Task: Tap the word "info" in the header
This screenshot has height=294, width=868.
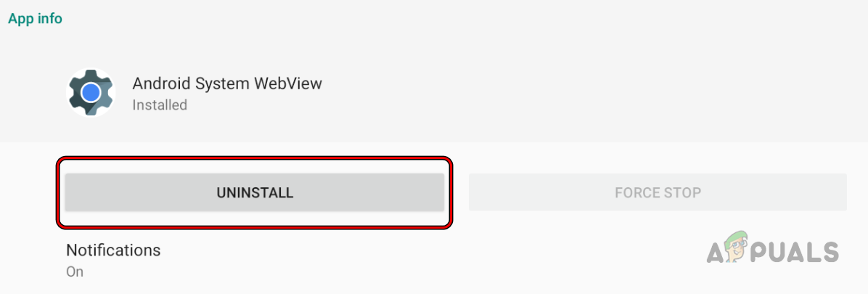Action: pyautogui.click(x=49, y=19)
